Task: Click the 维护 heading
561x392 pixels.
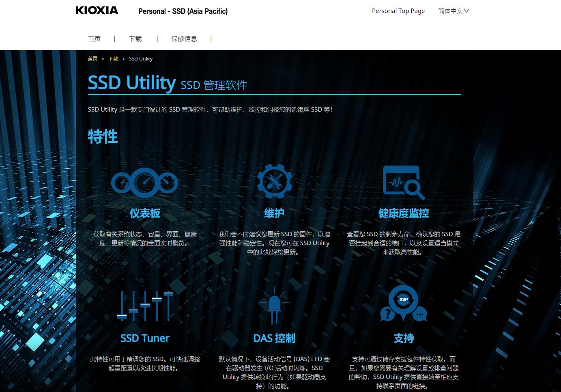Action: click(274, 213)
